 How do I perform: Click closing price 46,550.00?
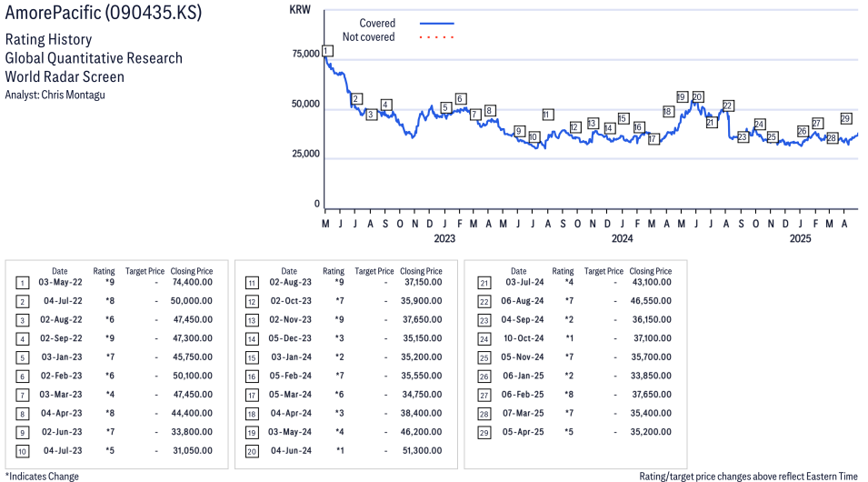[652, 301]
